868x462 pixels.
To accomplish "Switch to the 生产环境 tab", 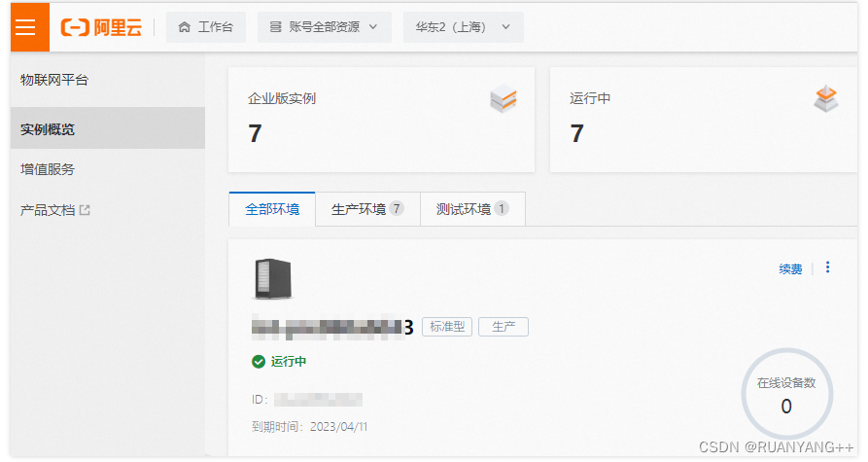I will click(x=368, y=209).
